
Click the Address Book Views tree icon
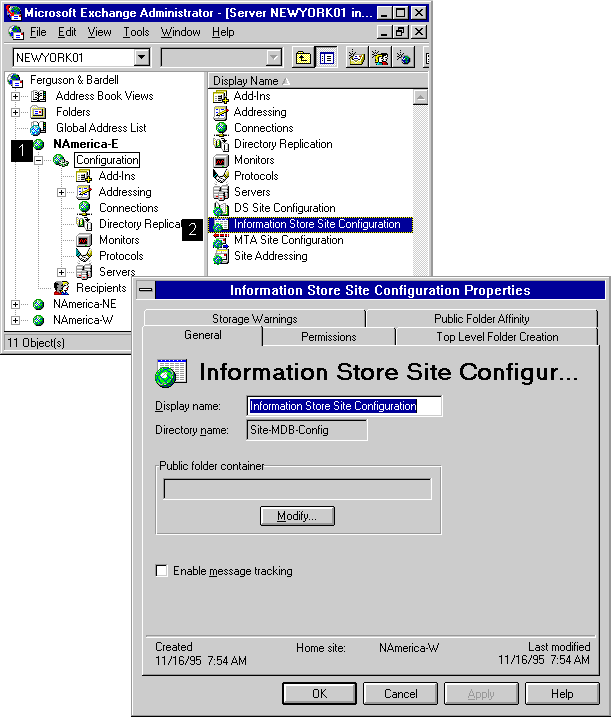tap(38, 96)
